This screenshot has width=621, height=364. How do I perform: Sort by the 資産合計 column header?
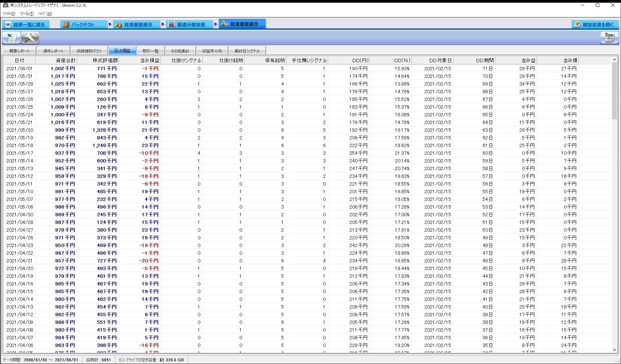pyautogui.click(x=56, y=60)
